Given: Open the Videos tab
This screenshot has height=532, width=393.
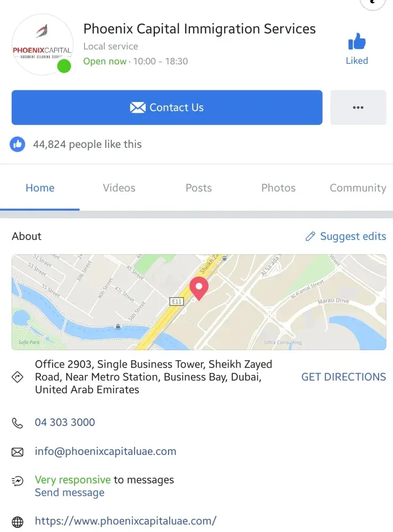Looking at the screenshot, I should tap(119, 188).
